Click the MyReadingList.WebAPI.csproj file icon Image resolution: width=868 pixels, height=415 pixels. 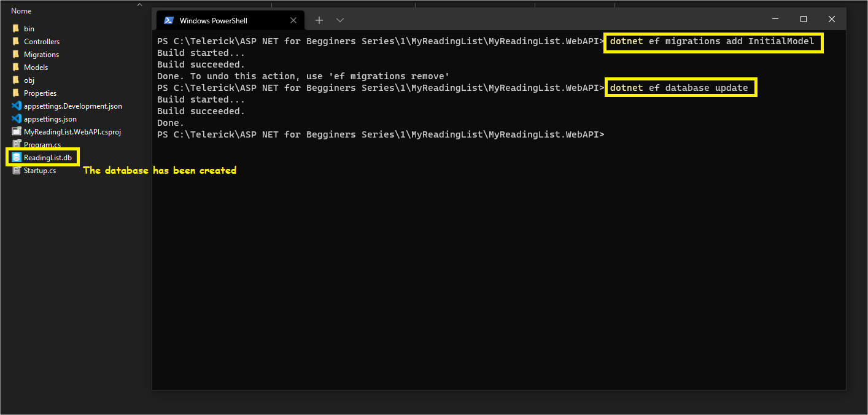coord(17,131)
